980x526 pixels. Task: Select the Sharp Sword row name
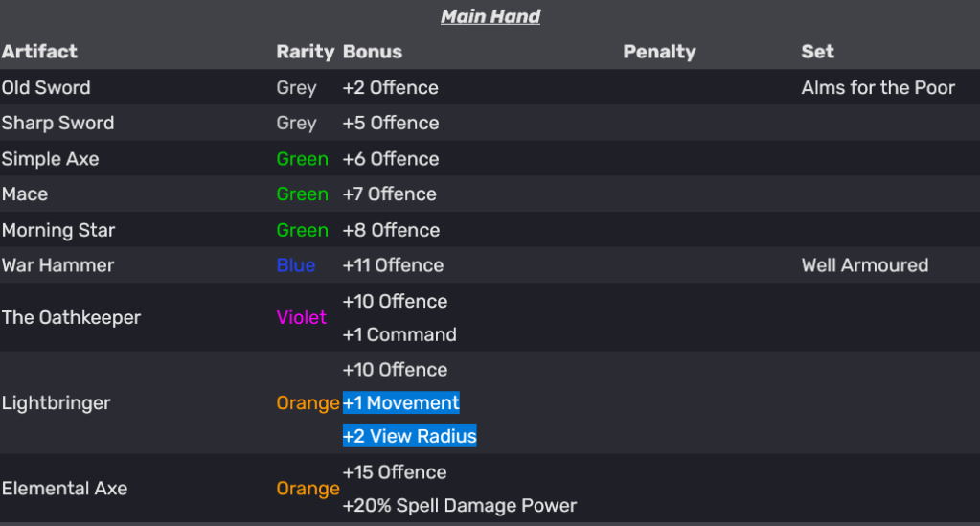[57, 124]
